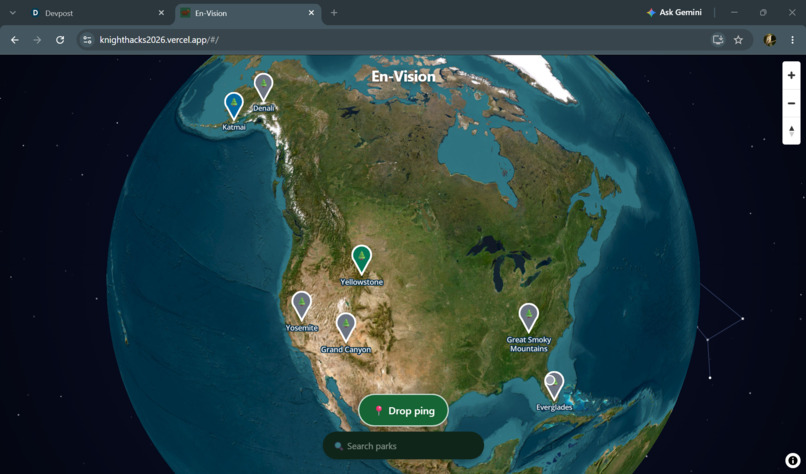Click the Yellowstone label text
Viewport: 806px width, 474px height.
[362, 282]
